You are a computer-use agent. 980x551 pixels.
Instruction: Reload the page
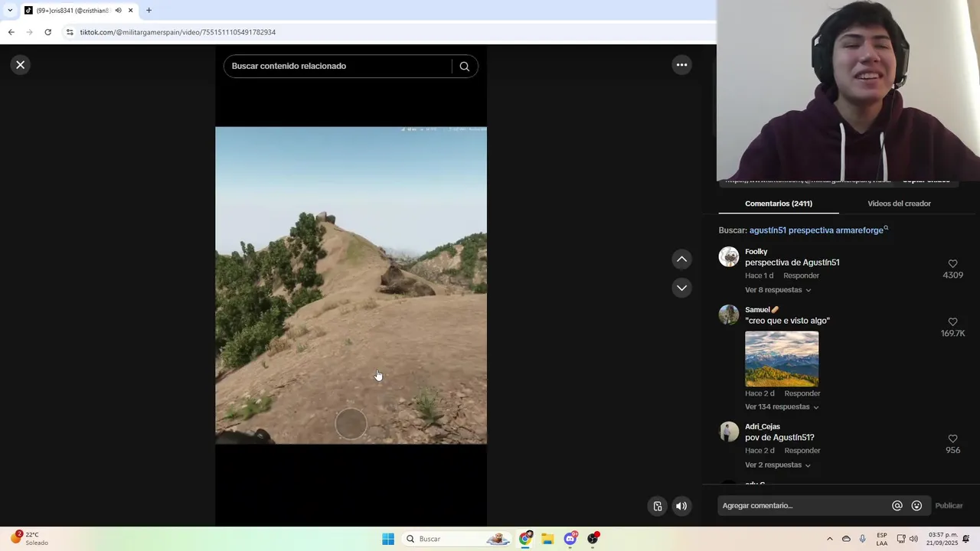click(47, 32)
